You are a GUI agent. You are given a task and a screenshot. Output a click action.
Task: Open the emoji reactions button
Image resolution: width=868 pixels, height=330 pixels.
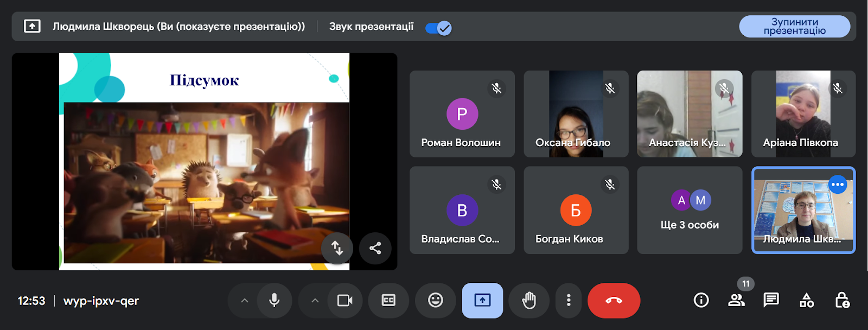[x=436, y=300]
